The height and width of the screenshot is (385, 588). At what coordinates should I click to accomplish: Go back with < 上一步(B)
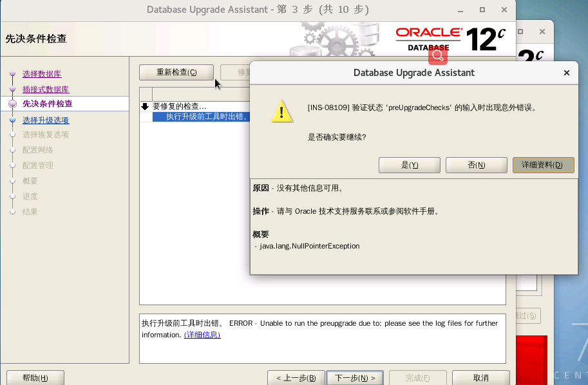tap(296, 378)
